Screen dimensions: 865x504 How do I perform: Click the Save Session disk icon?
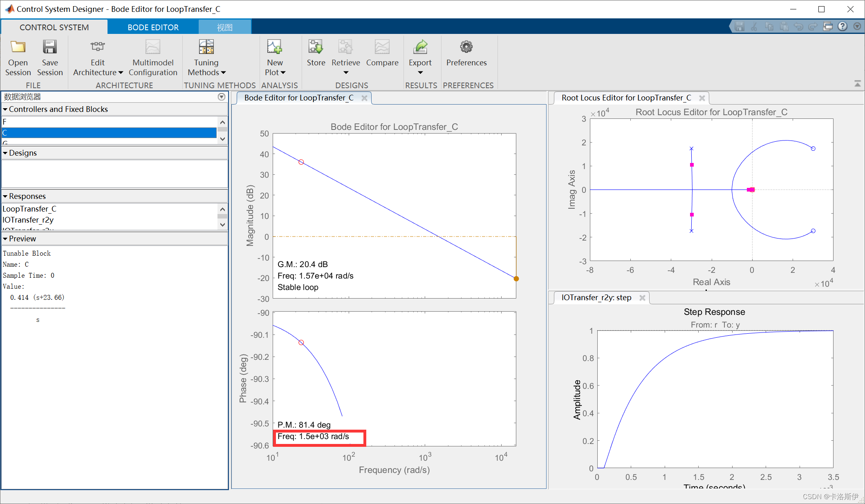coord(50,47)
